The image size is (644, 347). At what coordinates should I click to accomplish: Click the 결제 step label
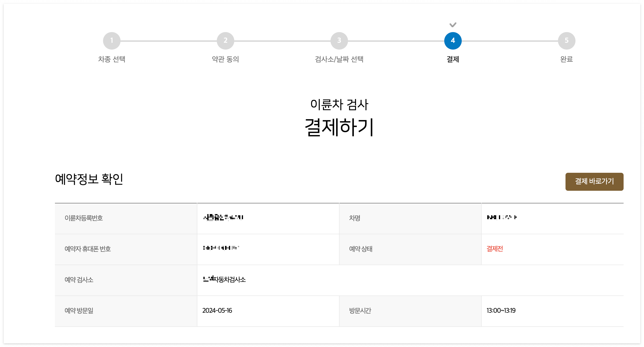(453, 59)
